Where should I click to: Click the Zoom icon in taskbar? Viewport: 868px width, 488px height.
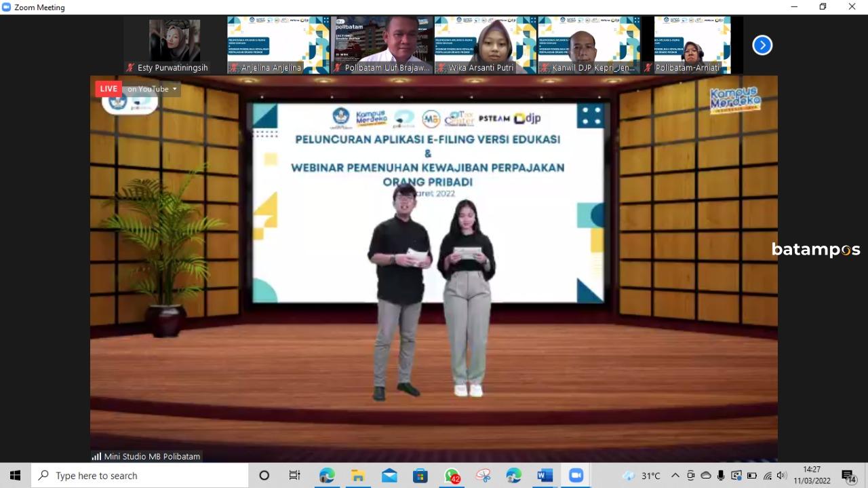[x=576, y=476]
